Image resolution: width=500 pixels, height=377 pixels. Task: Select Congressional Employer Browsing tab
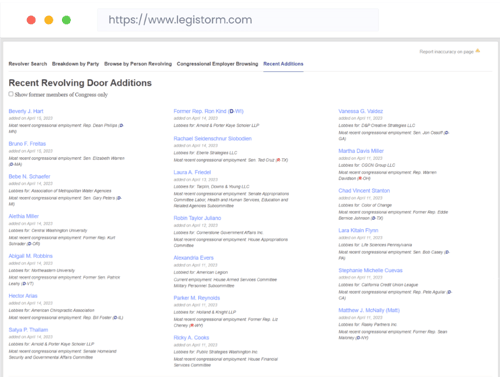217,64
